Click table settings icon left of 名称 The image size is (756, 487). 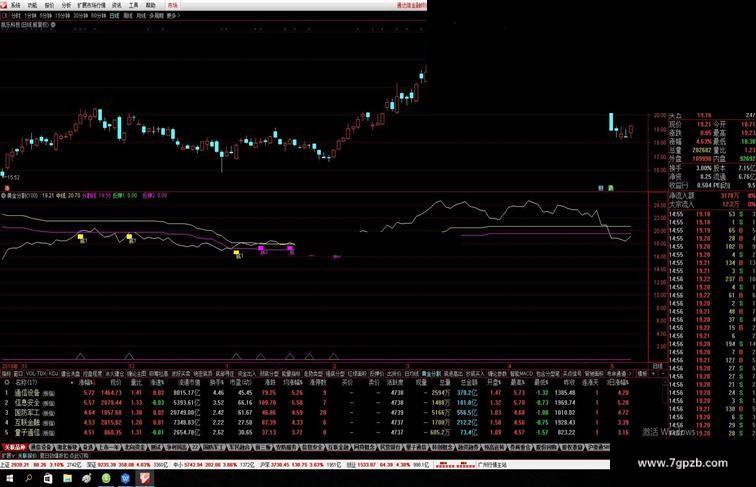point(7,382)
